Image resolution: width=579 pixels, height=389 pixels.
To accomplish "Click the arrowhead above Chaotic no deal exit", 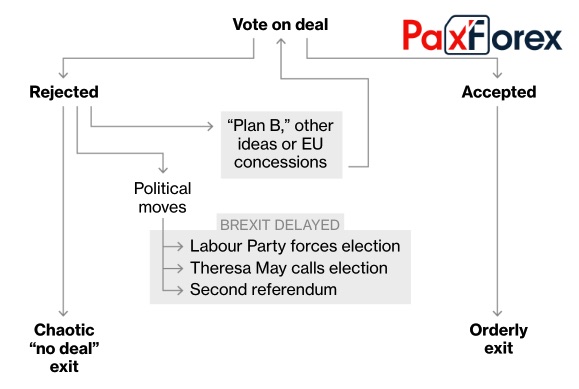I will point(64,313).
